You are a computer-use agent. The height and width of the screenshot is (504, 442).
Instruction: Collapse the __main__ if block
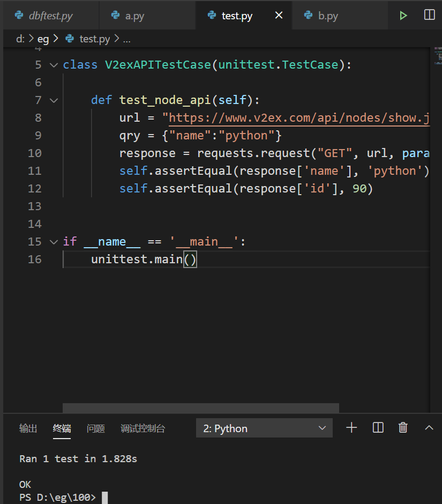[x=53, y=241]
